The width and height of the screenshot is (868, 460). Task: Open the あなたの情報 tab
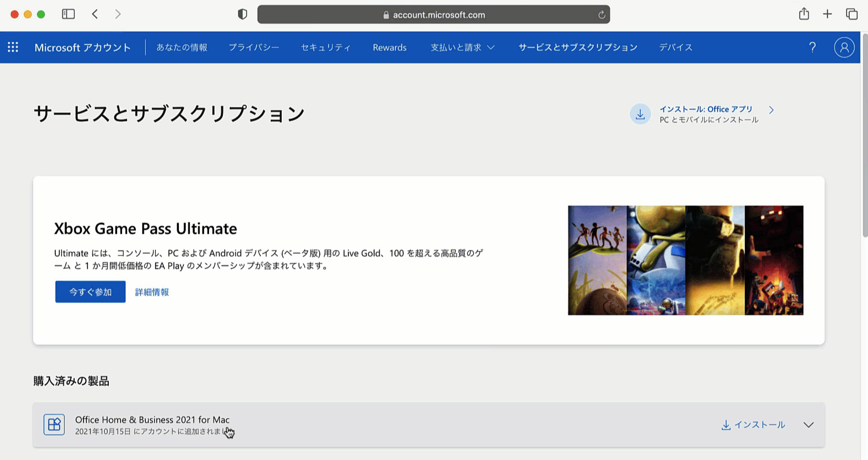click(182, 47)
